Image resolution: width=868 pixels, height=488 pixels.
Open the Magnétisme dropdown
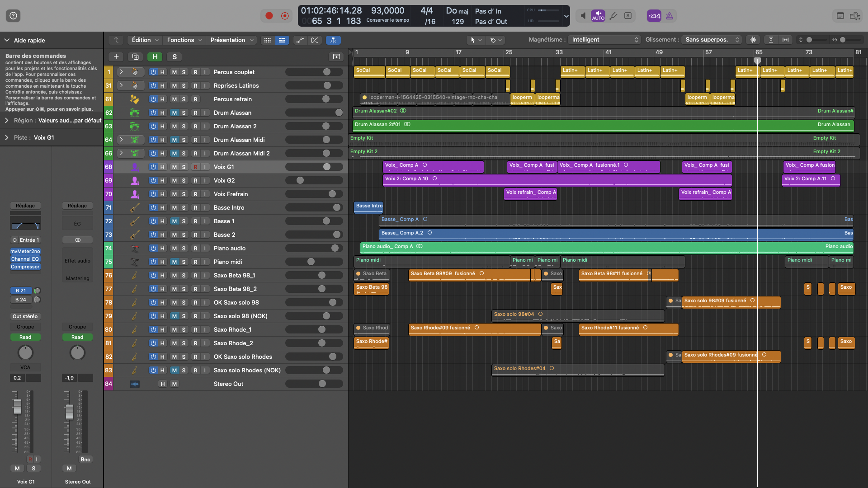click(604, 39)
